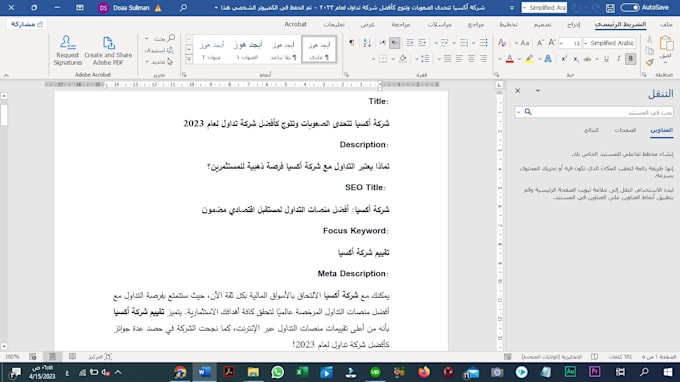This screenshot has height=382, width=680.
Task: Toggle Italic formatting button
Action: coord(618,59)
